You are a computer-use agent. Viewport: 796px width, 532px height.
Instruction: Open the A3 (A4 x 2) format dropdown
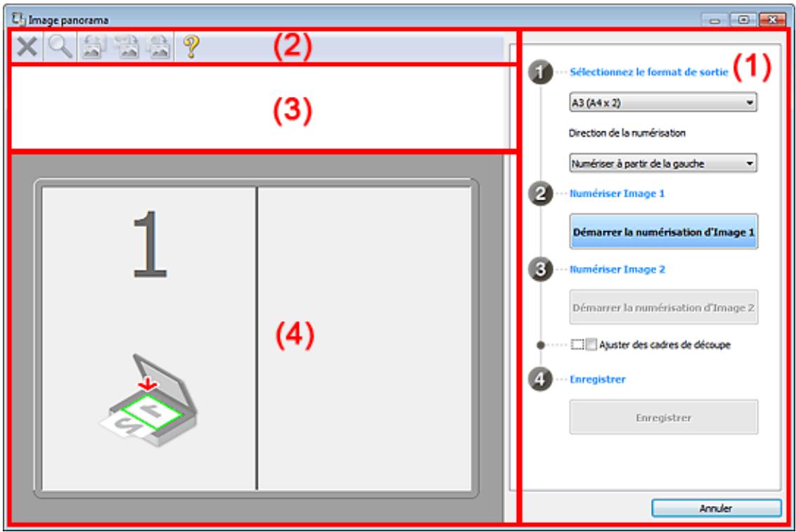pyautogui.click(x=663, y=103)
